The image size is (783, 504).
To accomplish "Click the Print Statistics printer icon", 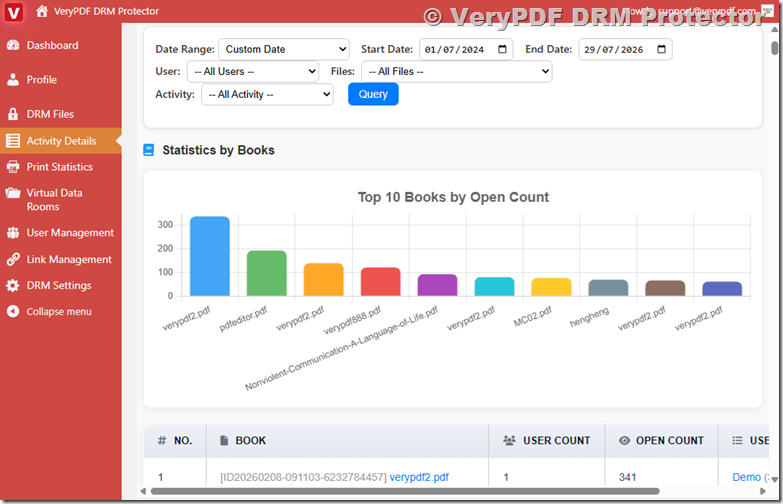I will [x=13, y=167].
